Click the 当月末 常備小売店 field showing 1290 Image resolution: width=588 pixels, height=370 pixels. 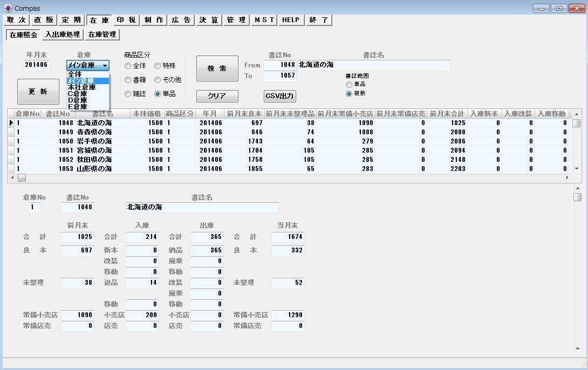click(x=288, y=315)
